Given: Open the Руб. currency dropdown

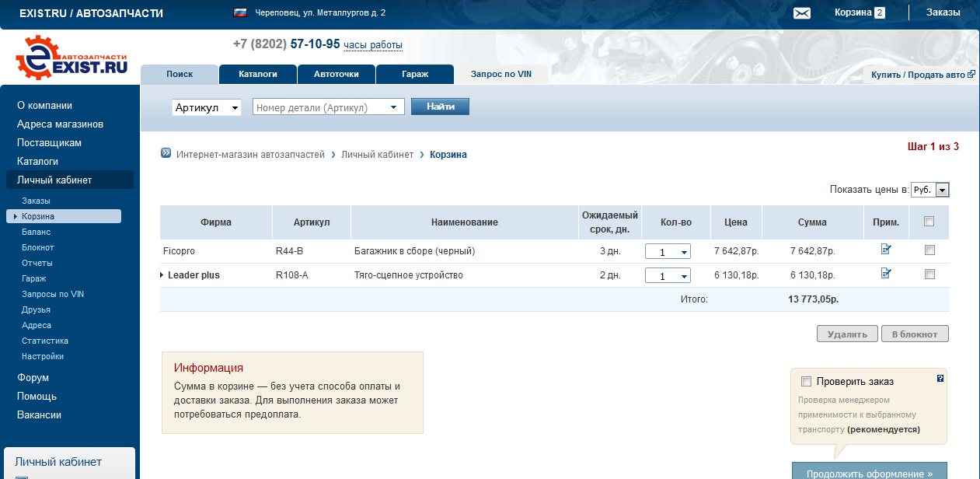Looking at the screenshot, I should [x=930, y=190].
